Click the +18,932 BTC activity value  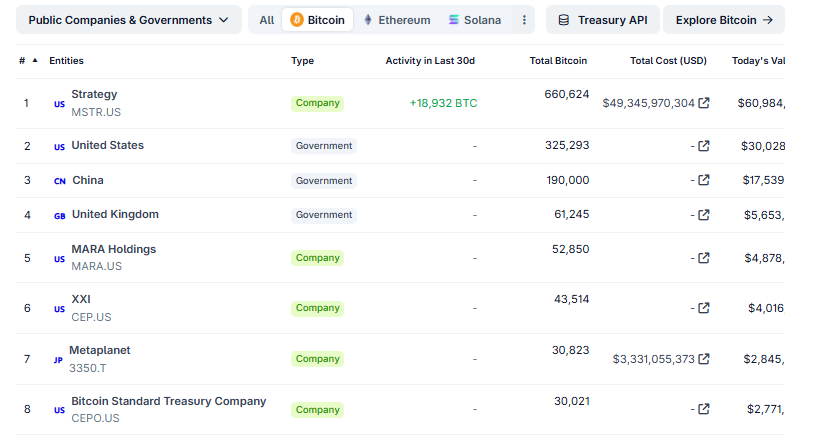tap(443, 103)
